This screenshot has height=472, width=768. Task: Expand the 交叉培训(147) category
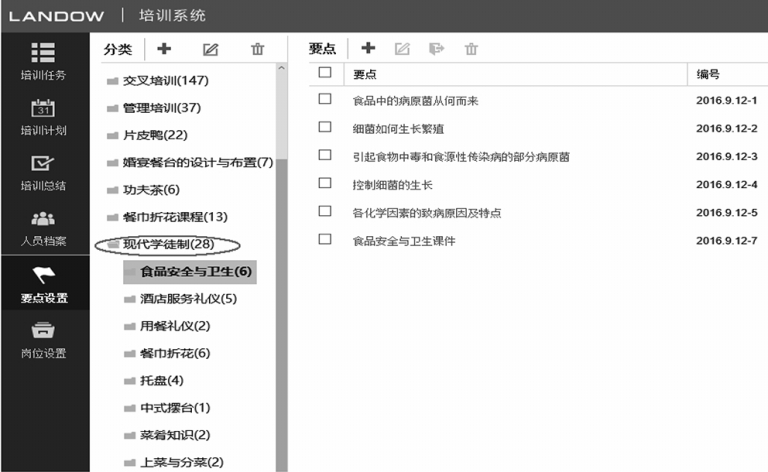(x=112, y=81)
